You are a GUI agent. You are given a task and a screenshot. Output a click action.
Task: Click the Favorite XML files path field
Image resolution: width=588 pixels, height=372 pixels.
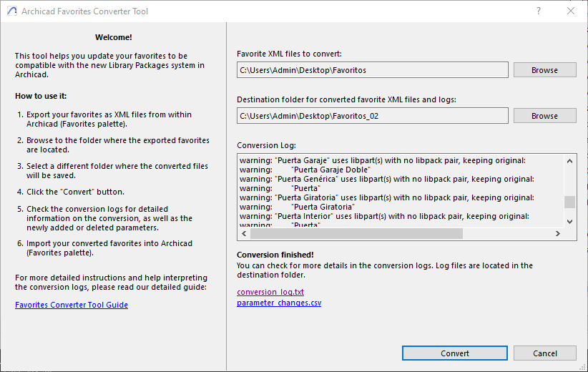click(x=373, y=70)
